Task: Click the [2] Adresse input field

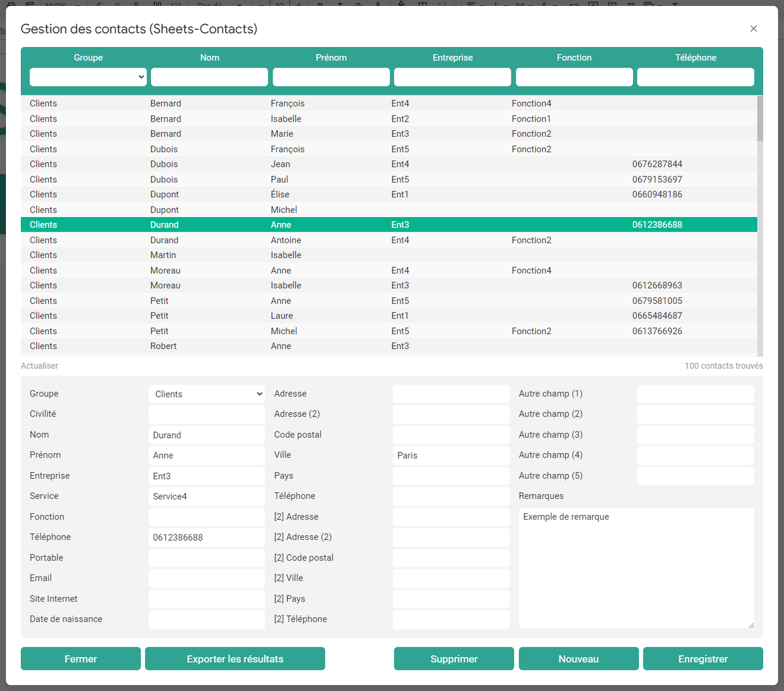Action: [451, 517]
